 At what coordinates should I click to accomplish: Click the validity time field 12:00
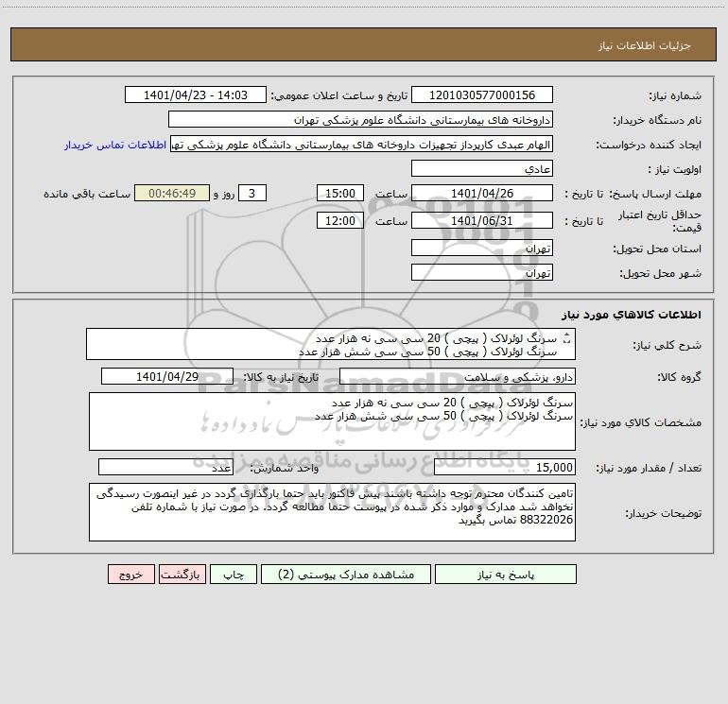point(339,220)
